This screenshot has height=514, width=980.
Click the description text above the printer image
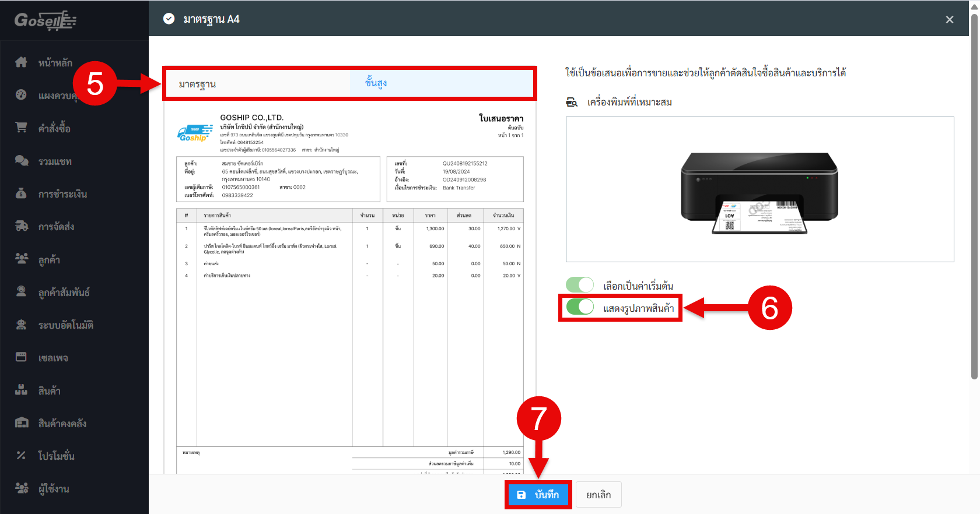tap(705, 73)
